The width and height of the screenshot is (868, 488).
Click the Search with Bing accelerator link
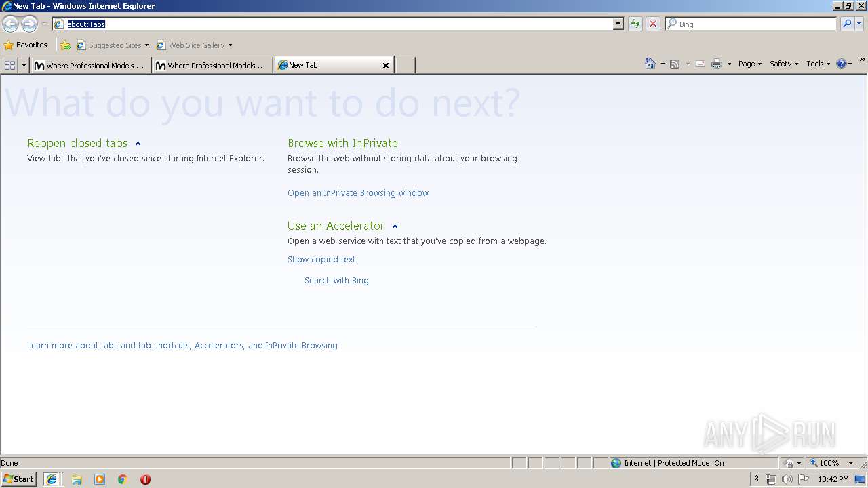[336, 281]
